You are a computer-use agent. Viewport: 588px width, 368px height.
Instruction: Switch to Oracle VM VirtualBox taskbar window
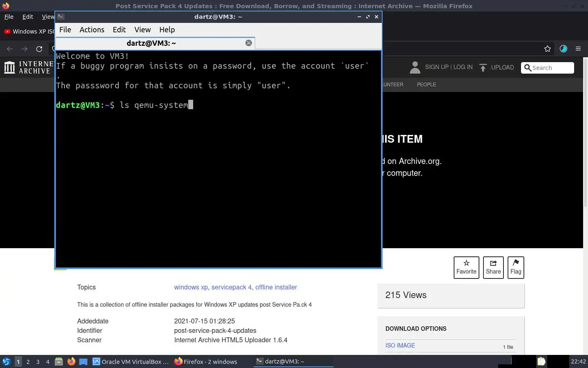(131, 361)
